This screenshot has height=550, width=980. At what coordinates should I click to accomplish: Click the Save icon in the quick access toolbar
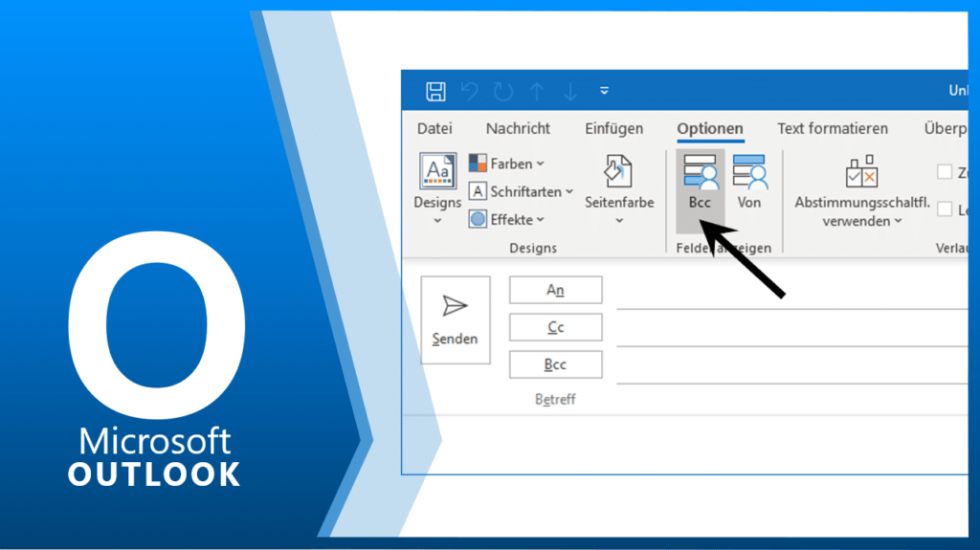[435, 92]
